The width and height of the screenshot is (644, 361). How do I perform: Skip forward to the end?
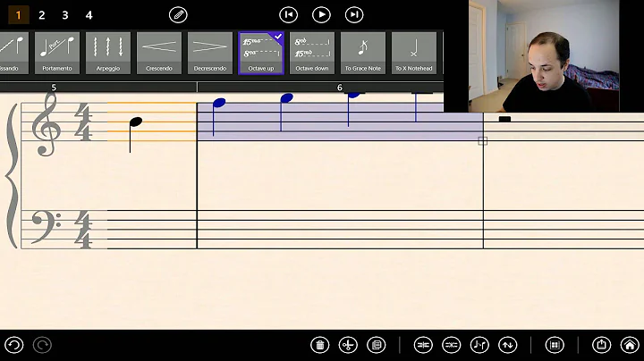pyautogui.click(x=354, y=15)
